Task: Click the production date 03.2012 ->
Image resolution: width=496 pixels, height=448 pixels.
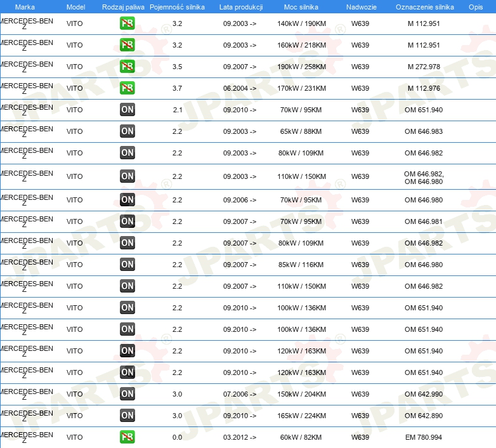Action: coord(240,437)
